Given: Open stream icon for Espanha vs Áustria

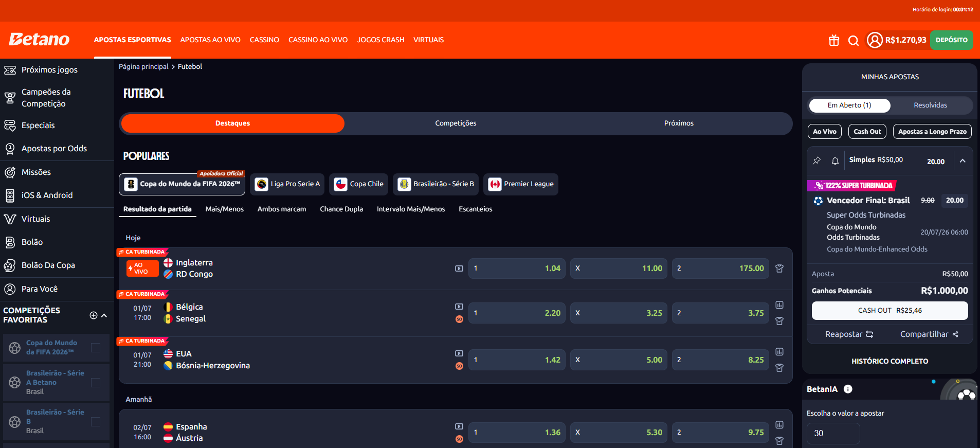Looking at the screenshot, I should click(x=459, y=426).
